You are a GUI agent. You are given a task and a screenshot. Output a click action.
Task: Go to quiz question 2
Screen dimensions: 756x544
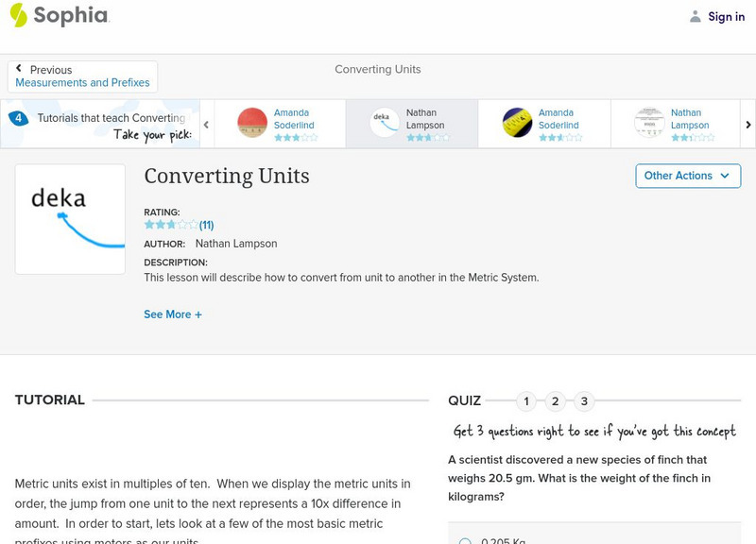(x=556, y=401)
